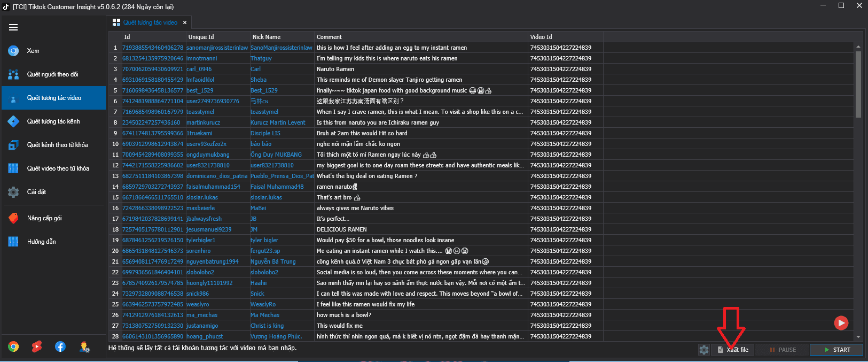
Task: Select row number 16 header
Action: click(x=115, y=208)
